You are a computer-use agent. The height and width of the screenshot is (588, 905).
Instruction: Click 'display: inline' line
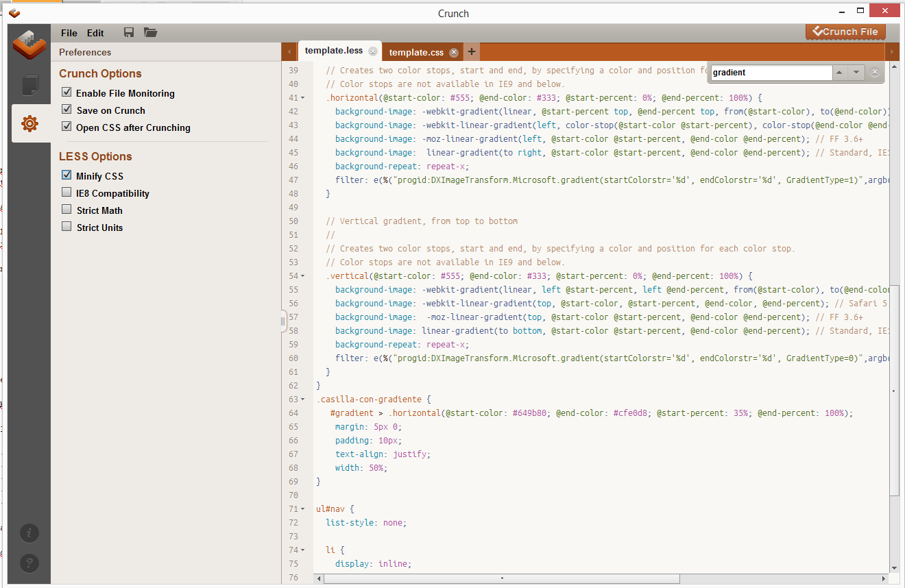coord(373,564)
